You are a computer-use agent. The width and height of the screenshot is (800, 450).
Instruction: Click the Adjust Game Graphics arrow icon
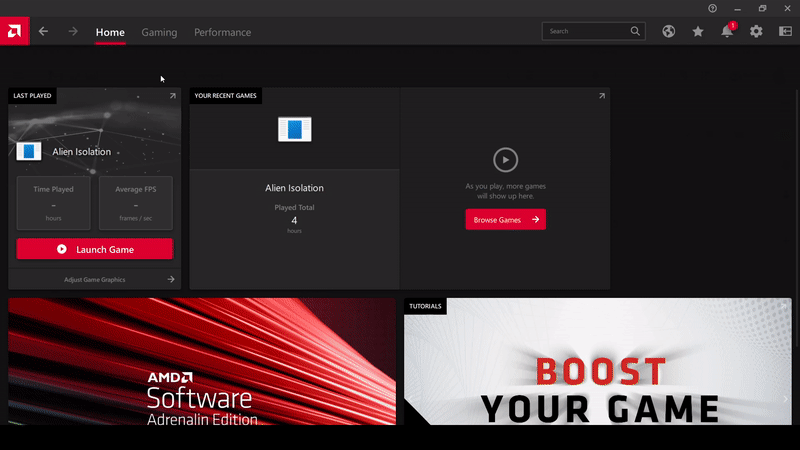point(171,279)
